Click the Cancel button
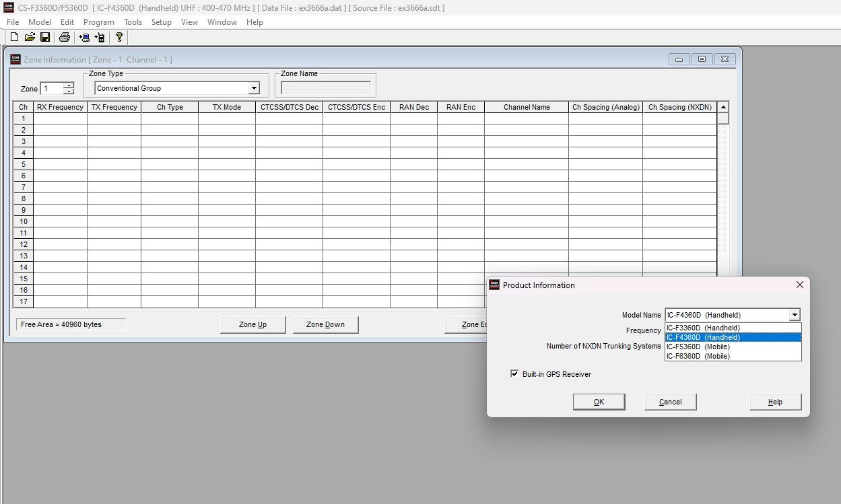Image resolution: width=841 pixels, height=504 pixels. [670, 402]
